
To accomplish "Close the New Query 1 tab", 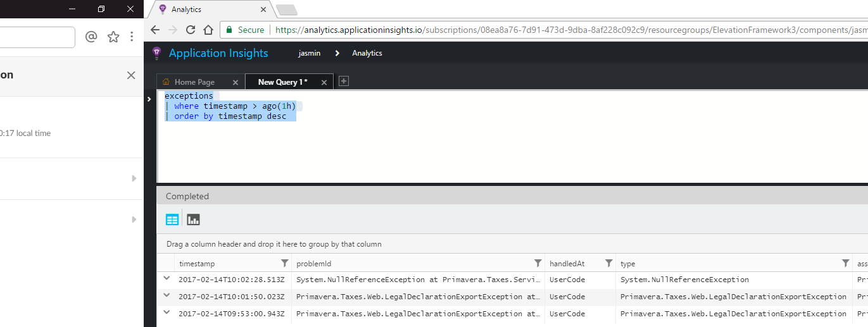I will (324, 82).
